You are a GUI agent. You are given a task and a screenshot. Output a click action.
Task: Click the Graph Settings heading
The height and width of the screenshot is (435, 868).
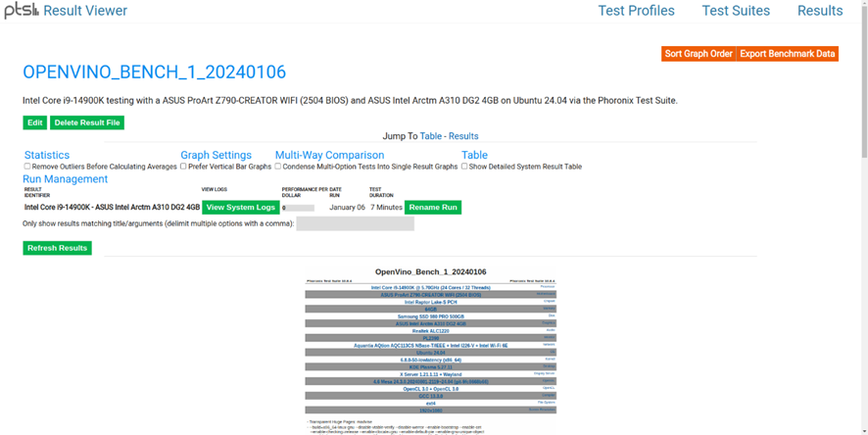[x=216, y=155]
